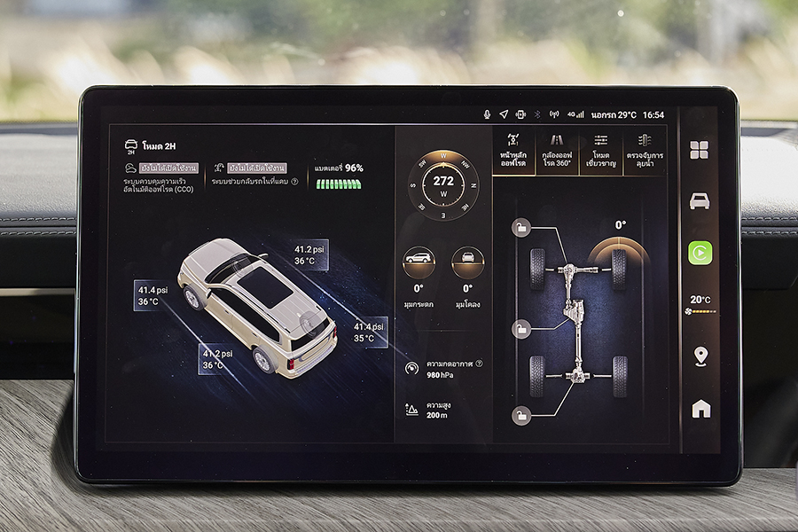Toggle the front differential lock
798x532 pixels.
[x=521, y=228]
